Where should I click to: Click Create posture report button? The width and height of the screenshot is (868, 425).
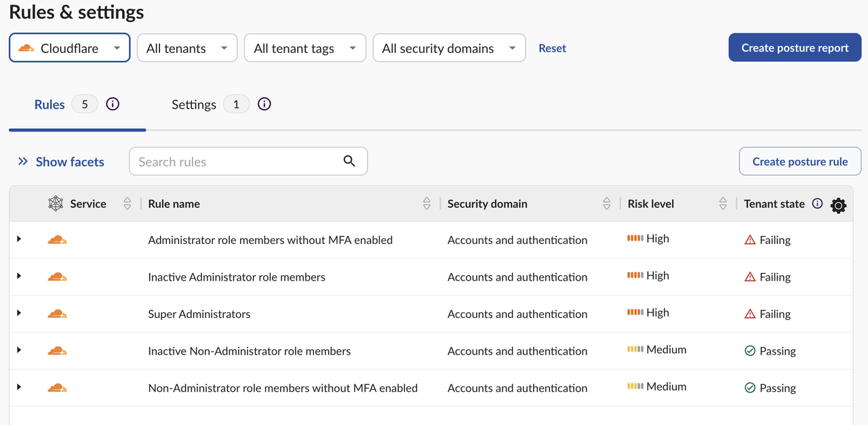795,48
